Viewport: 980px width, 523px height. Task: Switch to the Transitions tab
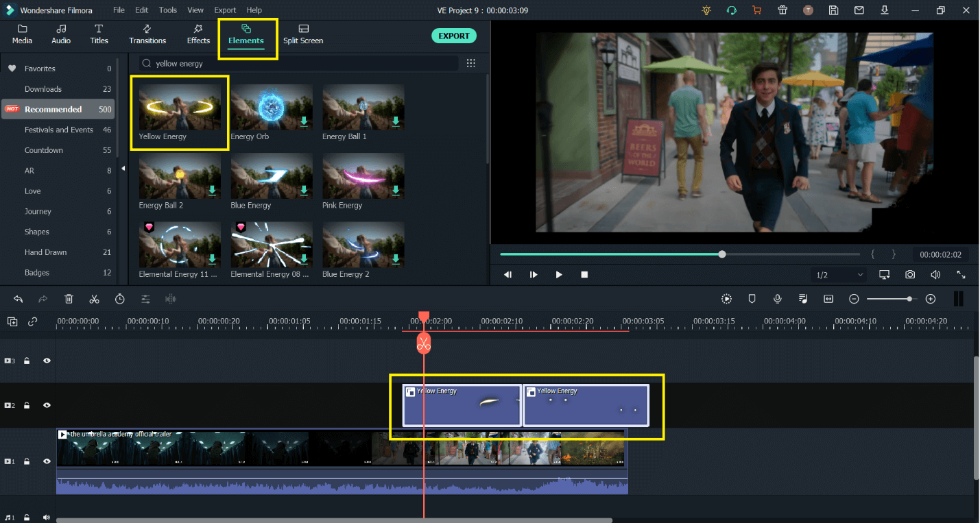[x=147, y=34]
